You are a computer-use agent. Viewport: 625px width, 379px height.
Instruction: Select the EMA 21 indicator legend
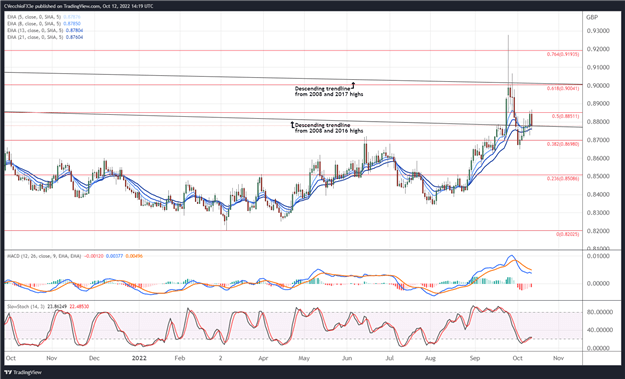pos(45,37)
